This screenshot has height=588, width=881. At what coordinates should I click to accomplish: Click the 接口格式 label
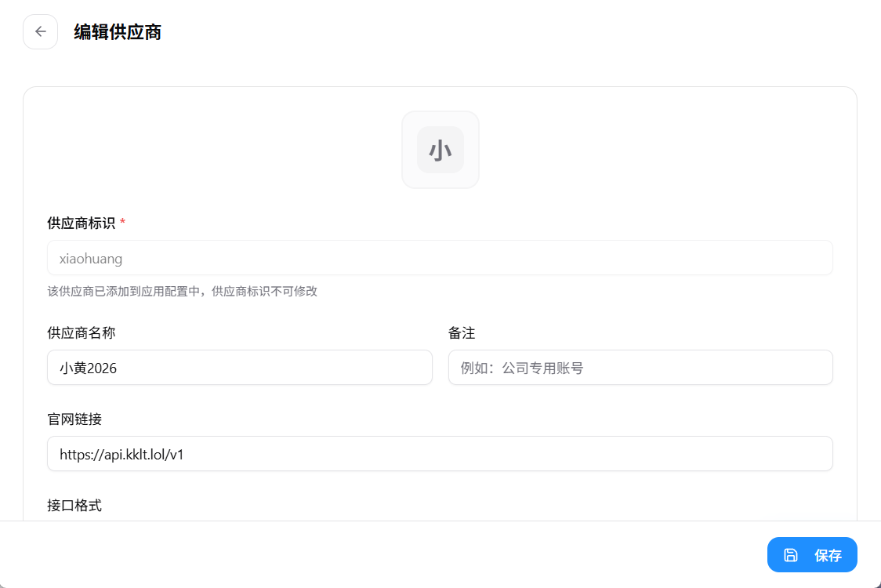click(x=74, y=506)
